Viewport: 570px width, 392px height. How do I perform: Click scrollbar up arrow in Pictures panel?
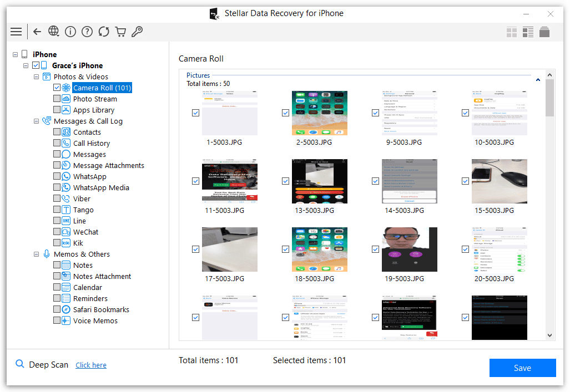point(549,75)
